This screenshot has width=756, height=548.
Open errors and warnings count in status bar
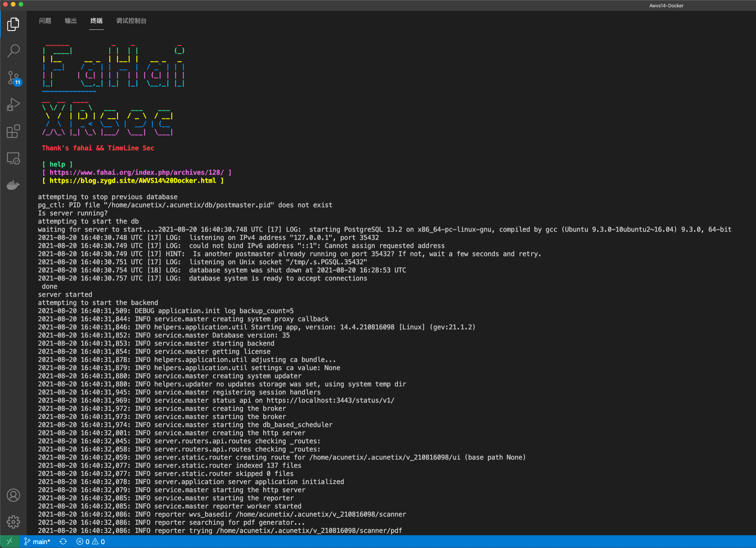tap(91, 541)
